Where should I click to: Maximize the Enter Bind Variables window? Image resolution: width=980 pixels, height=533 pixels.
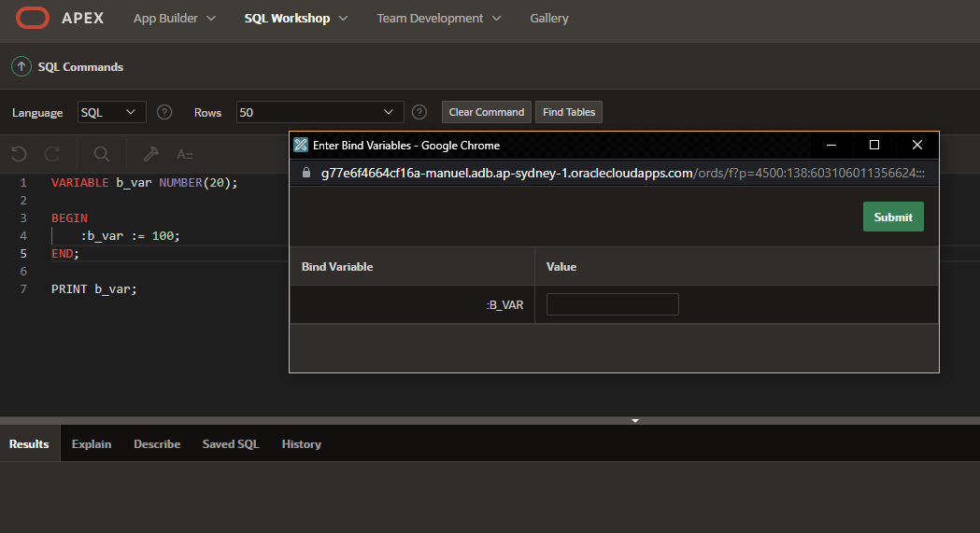point(874,145)
